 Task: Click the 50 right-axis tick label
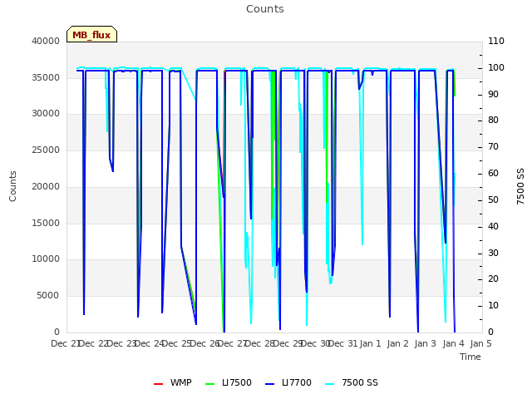(493, 199)
